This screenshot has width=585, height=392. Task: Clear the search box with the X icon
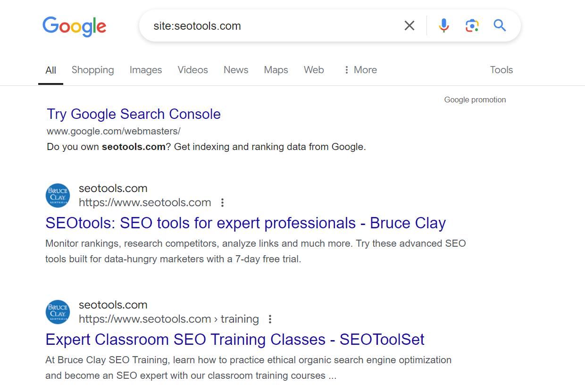pos(409,25)
